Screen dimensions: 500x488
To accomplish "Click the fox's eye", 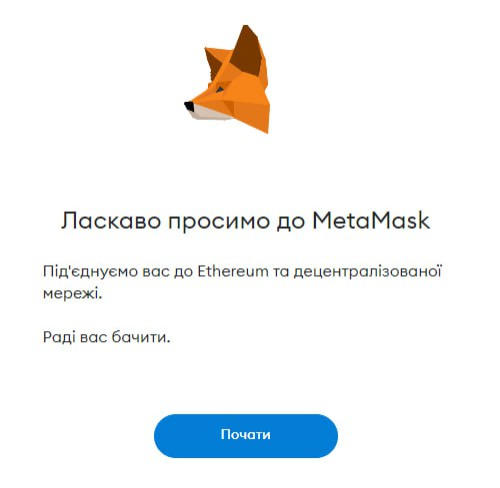I will click(220, 89).
